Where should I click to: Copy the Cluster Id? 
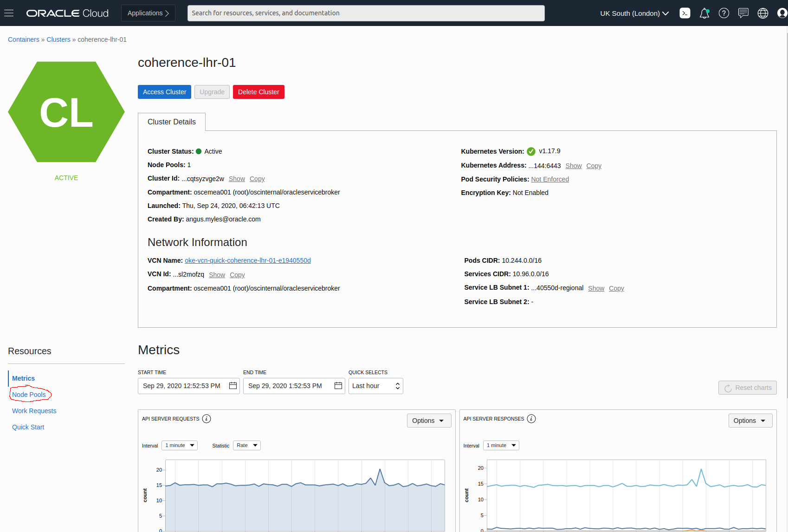(257, 179)
